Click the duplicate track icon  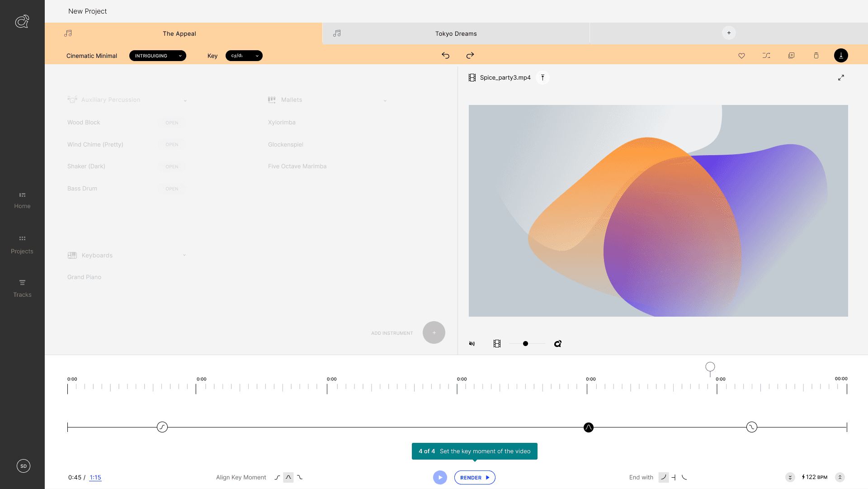791,56
